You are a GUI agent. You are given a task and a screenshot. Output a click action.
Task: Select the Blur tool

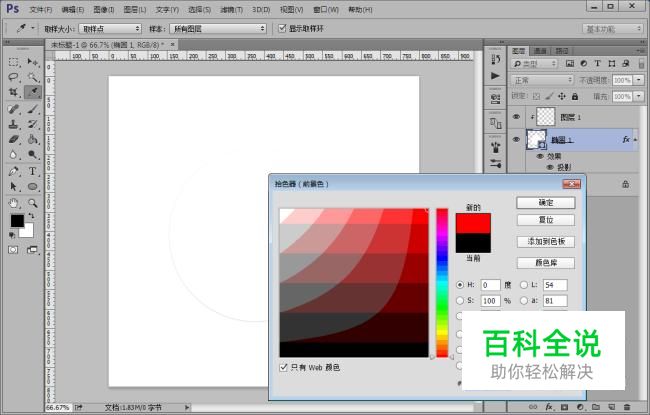13,155
